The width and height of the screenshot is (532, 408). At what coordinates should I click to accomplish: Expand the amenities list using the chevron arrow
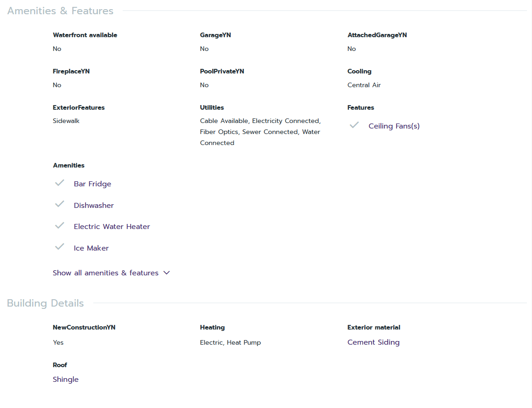point(167,273)
